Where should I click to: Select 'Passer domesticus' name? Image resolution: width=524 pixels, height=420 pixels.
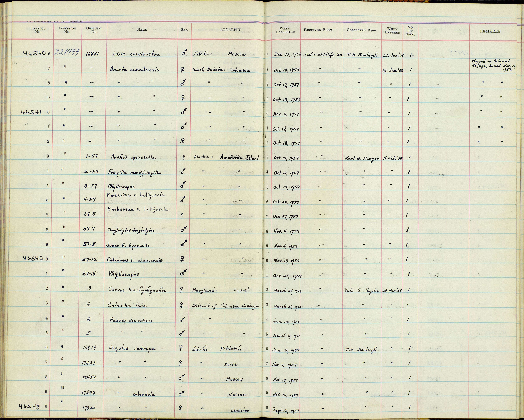[x=131, y=320]
